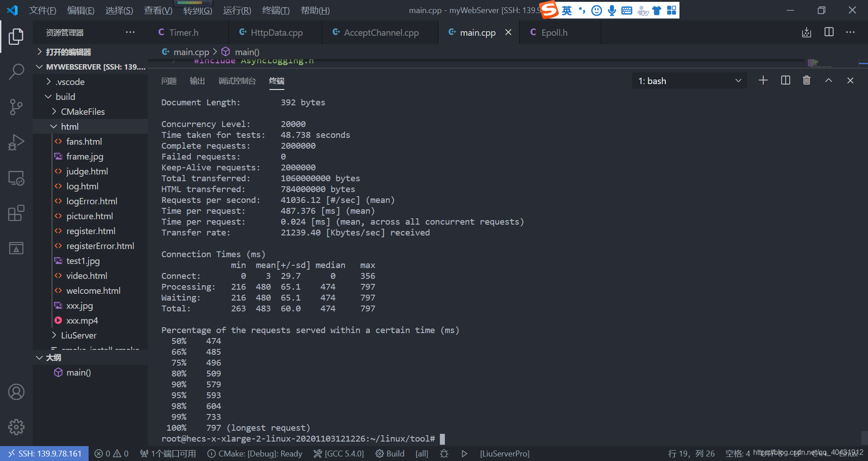Collapse the html folder
Viewport: 868px width, 461px height.
(90, 127)
